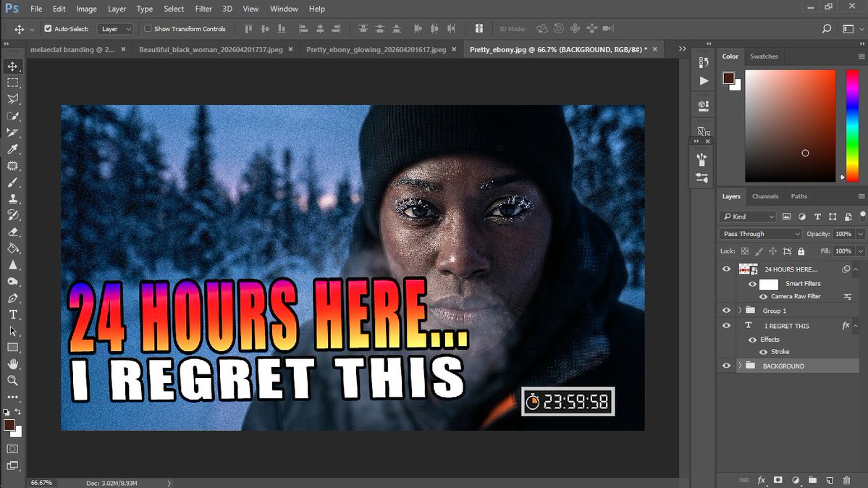Screen dimensions: 868x488
Task: Open the Auto-Select Layer dropdown
Action: [115, 29]
